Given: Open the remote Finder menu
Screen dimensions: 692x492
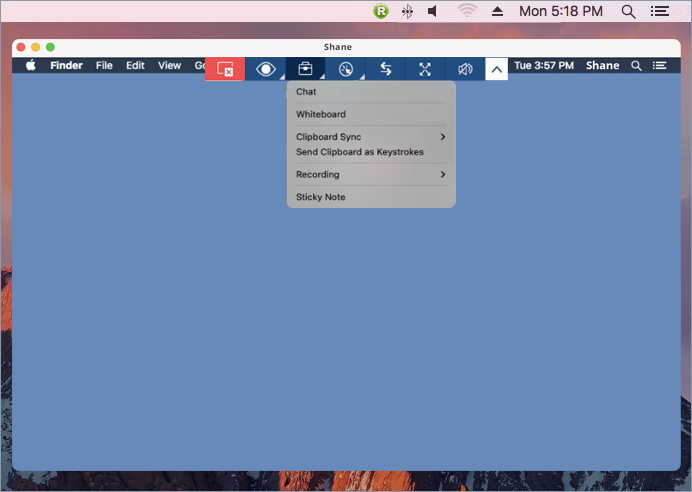Looking at the screenshot, I should click(x=67, y=66).
